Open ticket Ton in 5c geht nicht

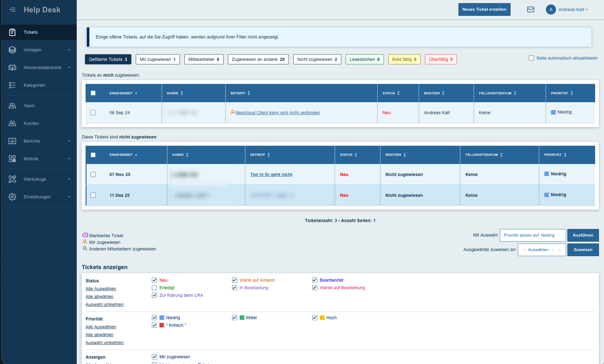(271, 174)
